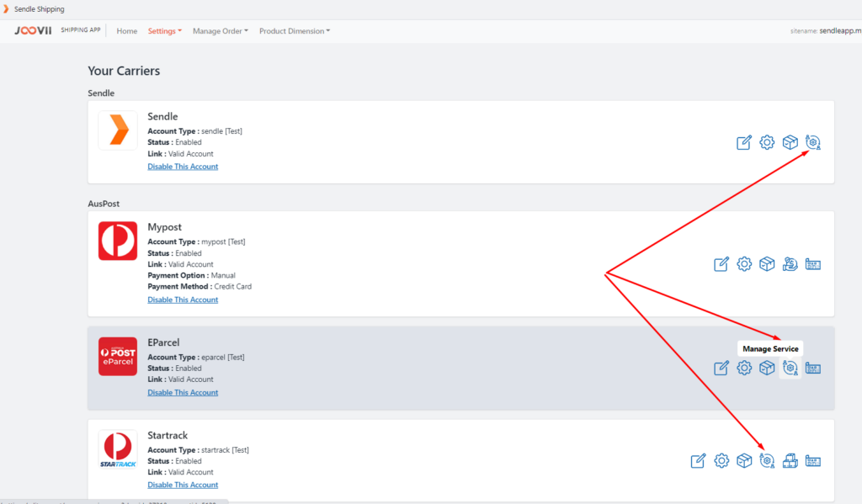Open the edit pencil icon for Mypost
This screenshot has width=862, height=504.
[x=721, y=264]
